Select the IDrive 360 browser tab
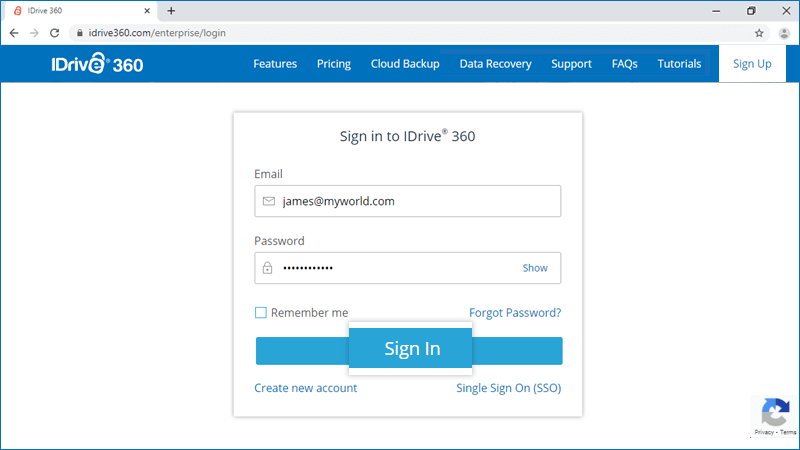 82,11
